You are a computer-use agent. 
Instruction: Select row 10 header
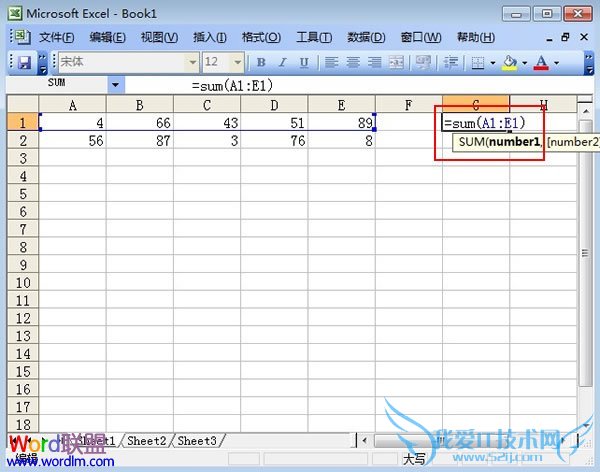(x=23, y=282)
